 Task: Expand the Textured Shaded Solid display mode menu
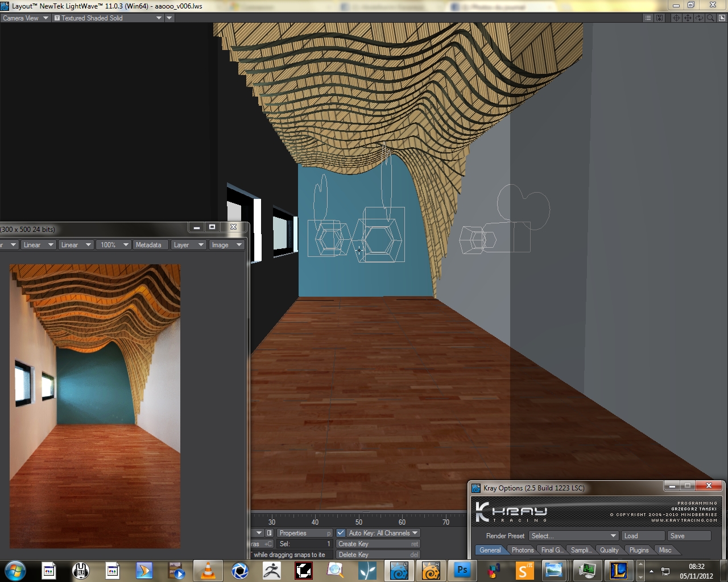[x=107, y=18]
